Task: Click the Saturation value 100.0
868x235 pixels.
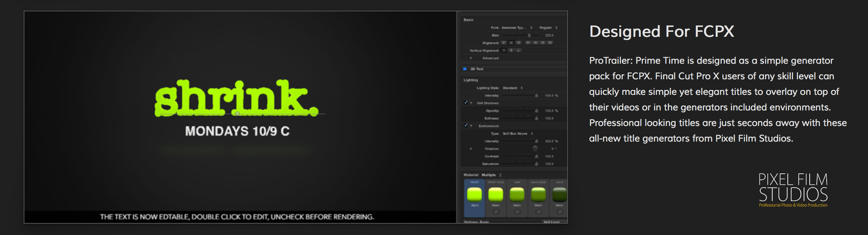Action: coord(549,164)
